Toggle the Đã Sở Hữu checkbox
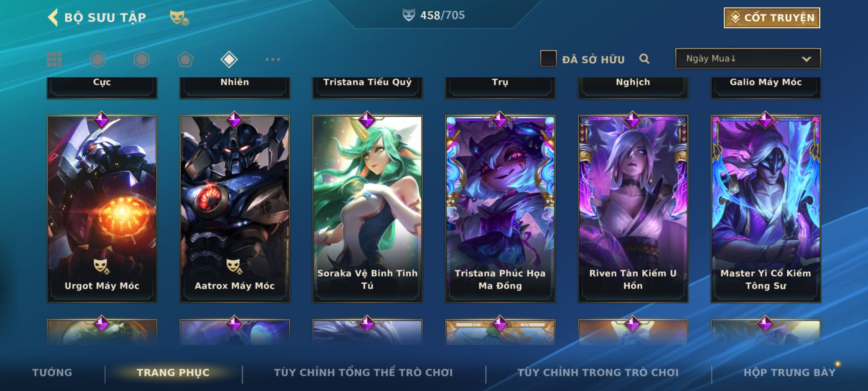This screenshot has height=391, width=868. tap(548, 59)
